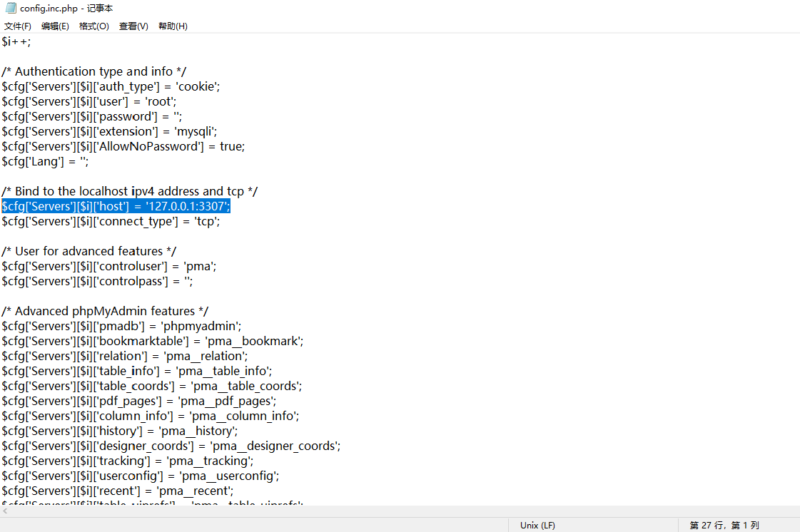Click the userconfig line
Screen dimensions: 800x532
(x=141, y=476)
